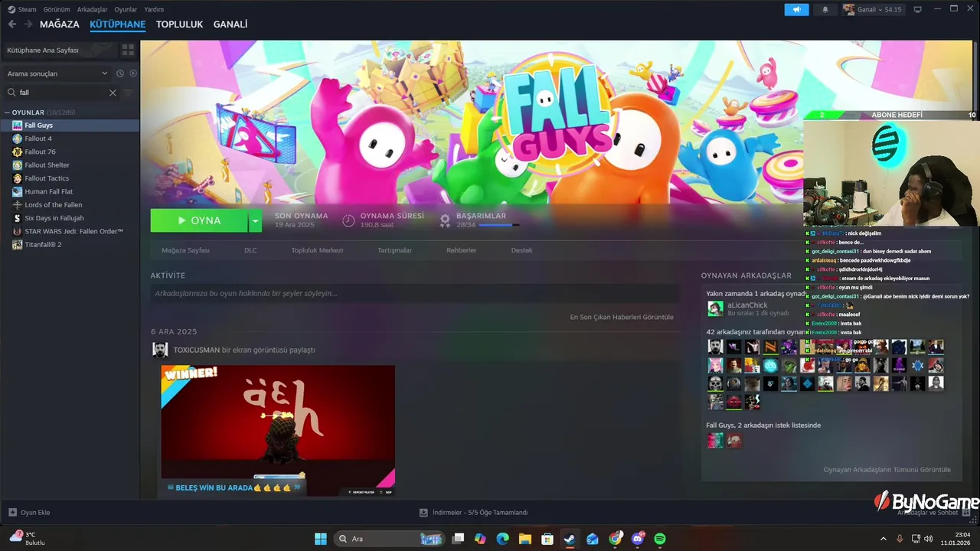Open the Destek link

521,250
